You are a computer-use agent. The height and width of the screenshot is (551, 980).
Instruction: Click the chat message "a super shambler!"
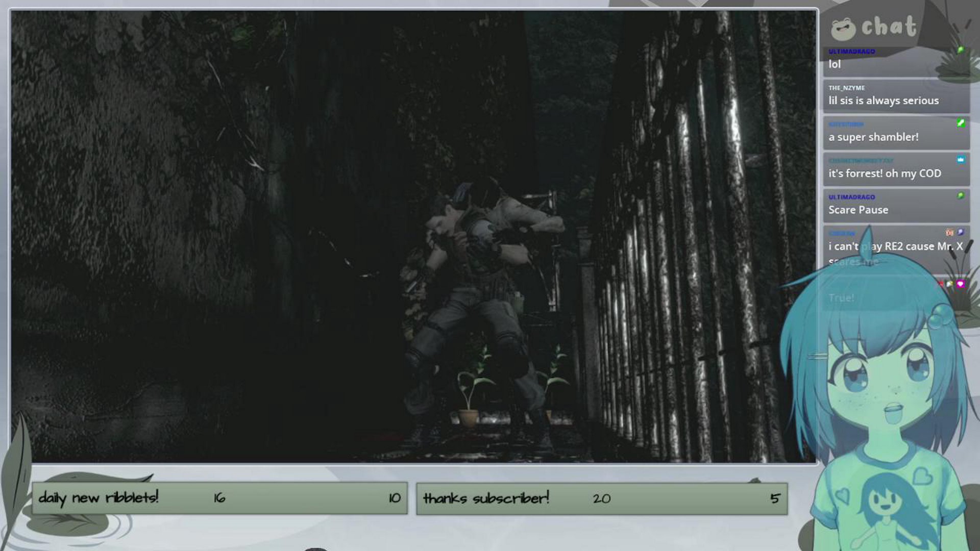[x=873, y=137]
